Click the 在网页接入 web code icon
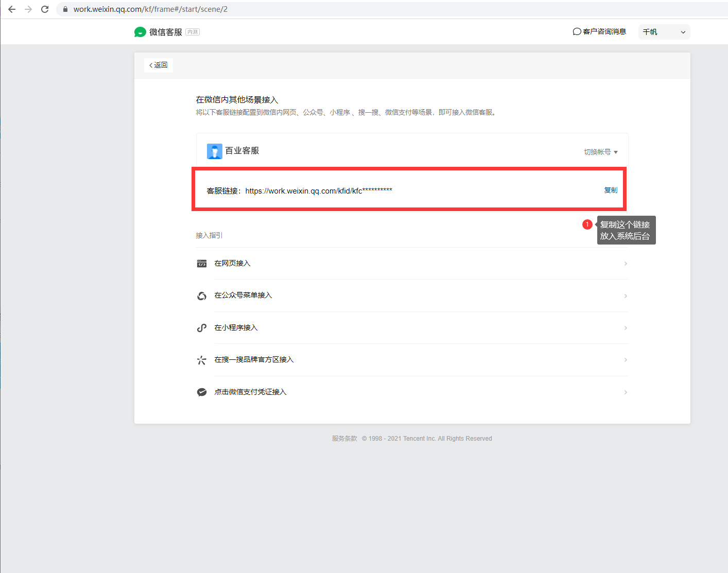 [202, 264]
